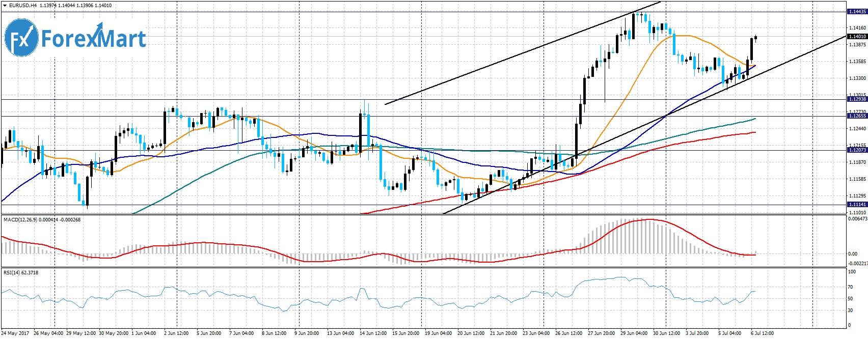The image size is (868, 339).
Task: Click the 9 Jun 20:00 time label
Action: click(307, 333)
